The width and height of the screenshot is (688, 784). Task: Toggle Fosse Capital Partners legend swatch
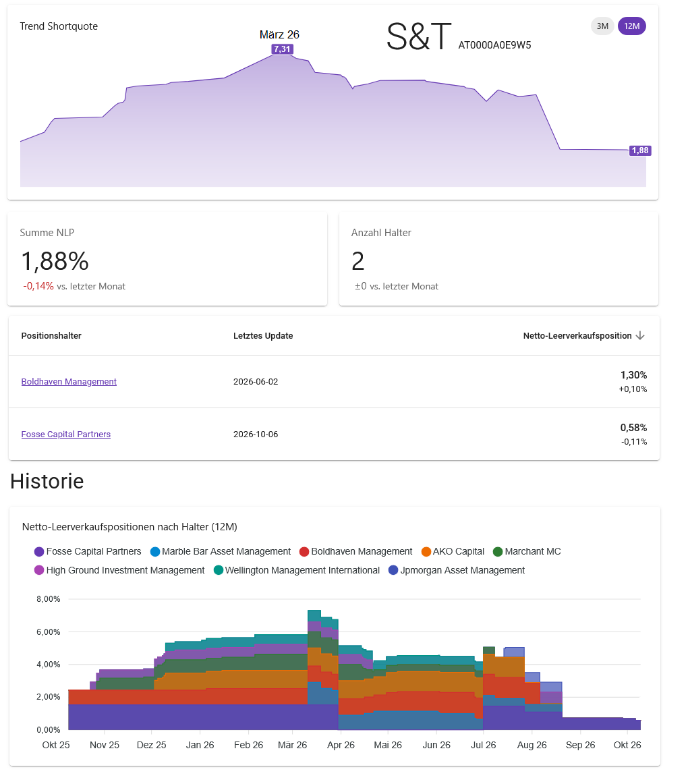pyautogui.click(x=39, y=551)
